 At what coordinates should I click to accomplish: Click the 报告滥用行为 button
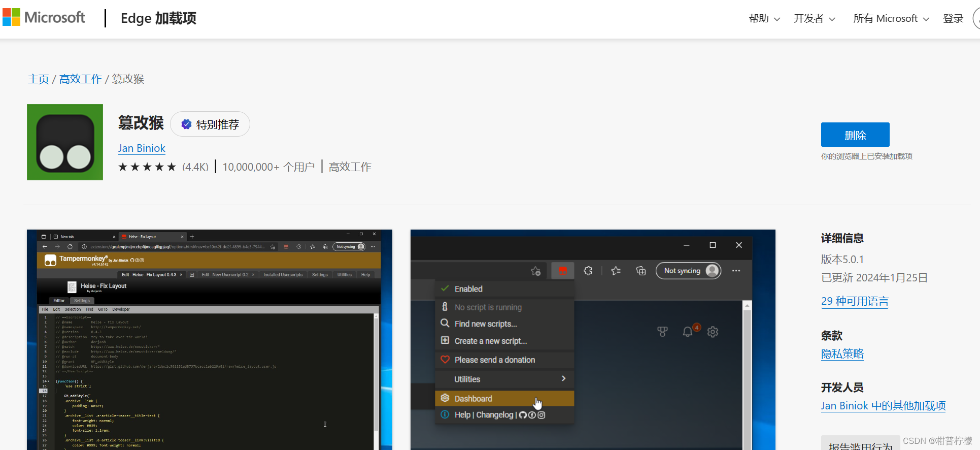coord(861,443)
